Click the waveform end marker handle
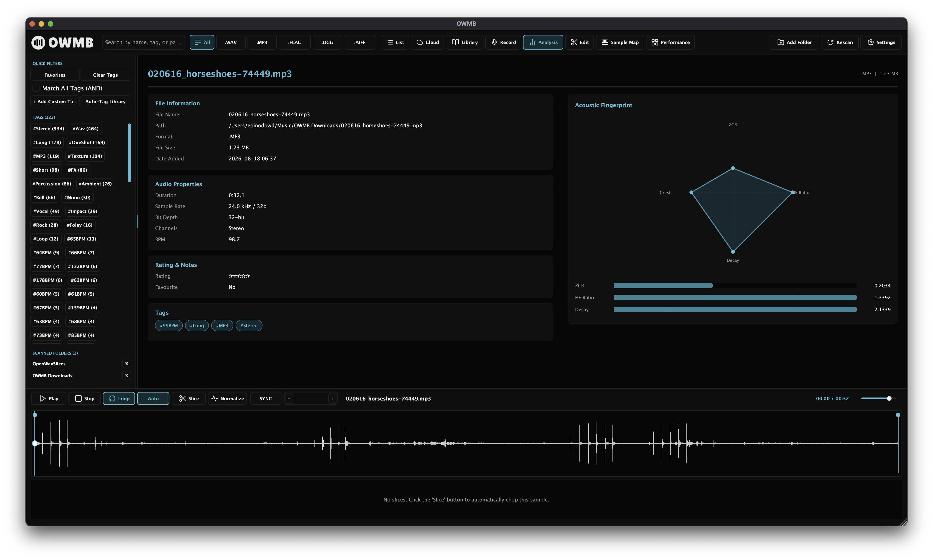 pyautogui.click(x=898, y=415)
